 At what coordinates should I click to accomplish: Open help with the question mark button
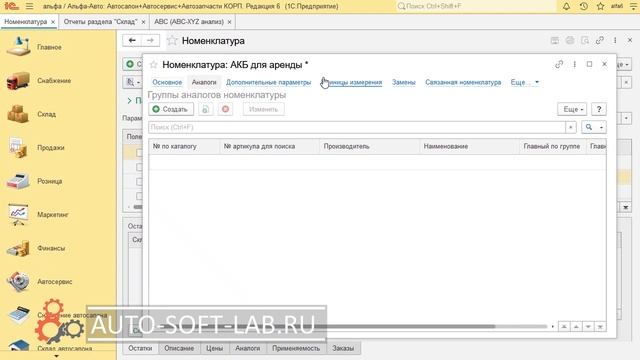coord(599,109)
